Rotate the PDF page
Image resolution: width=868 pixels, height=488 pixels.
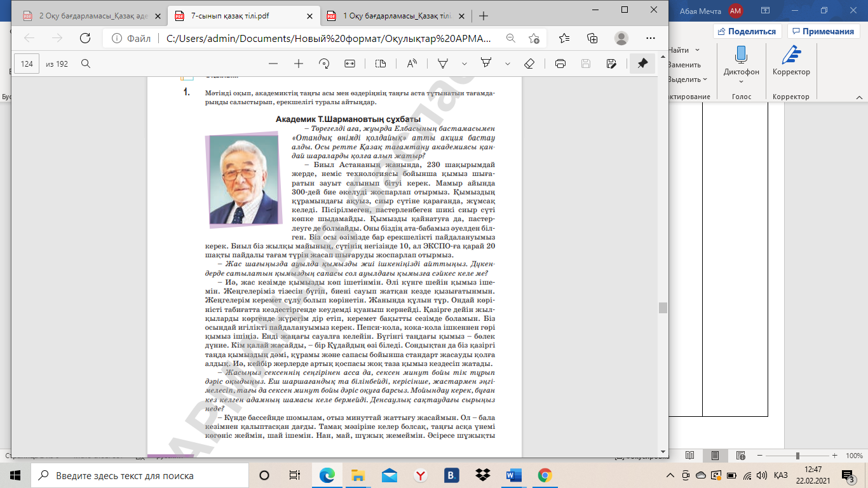[x=324, y=64]
